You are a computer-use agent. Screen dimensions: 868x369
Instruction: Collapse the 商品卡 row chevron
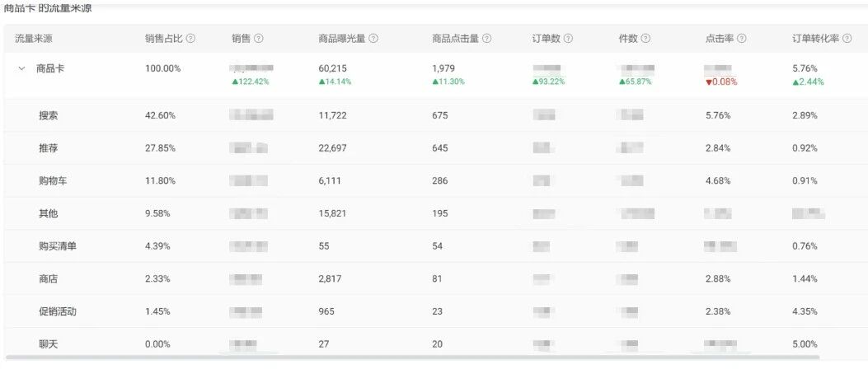click(21, 69)
